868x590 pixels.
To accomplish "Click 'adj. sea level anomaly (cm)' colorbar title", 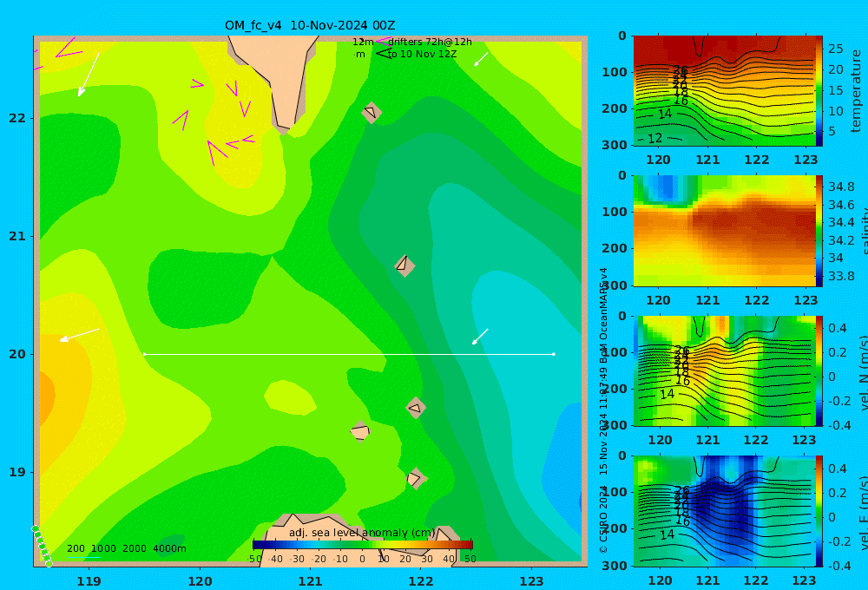I will point(362,533).
